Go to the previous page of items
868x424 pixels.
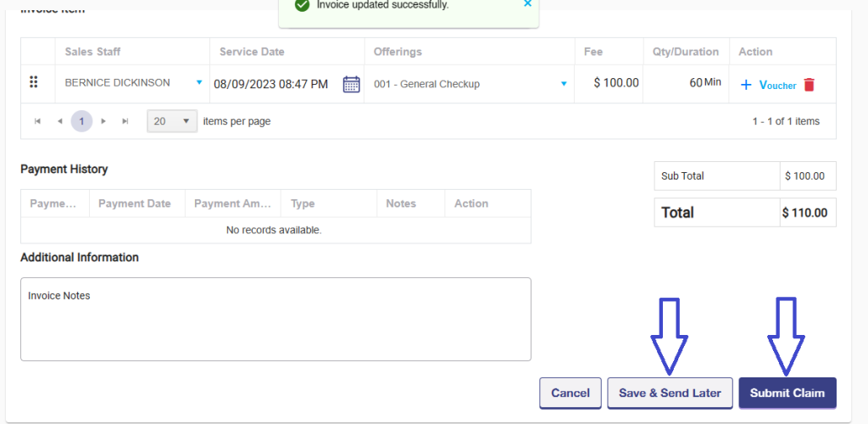59,121
